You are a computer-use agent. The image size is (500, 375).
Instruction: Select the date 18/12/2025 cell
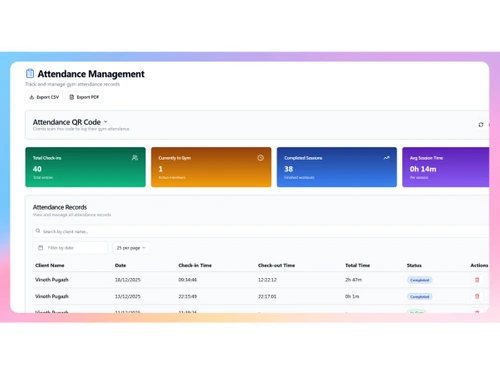pos(128,280)
